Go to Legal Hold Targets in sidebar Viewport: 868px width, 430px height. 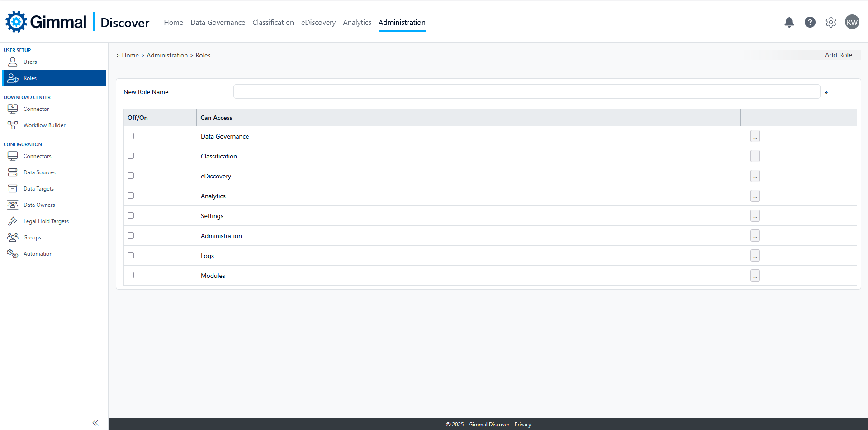46,221
